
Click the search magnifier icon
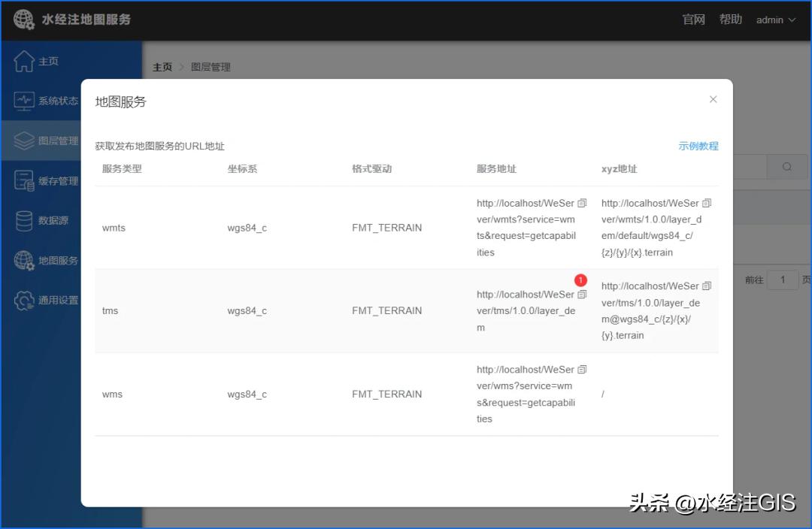tap(786, 166)
